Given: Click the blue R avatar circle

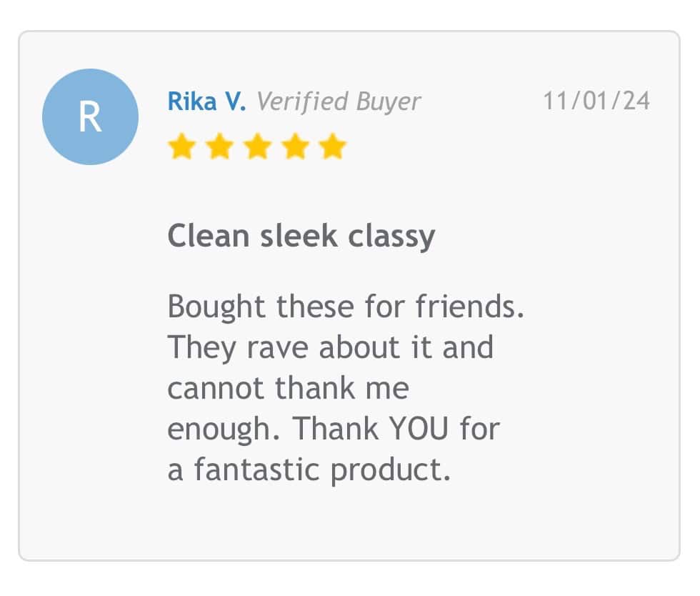Looking at the screenshot, I should [x=90, y=116].
